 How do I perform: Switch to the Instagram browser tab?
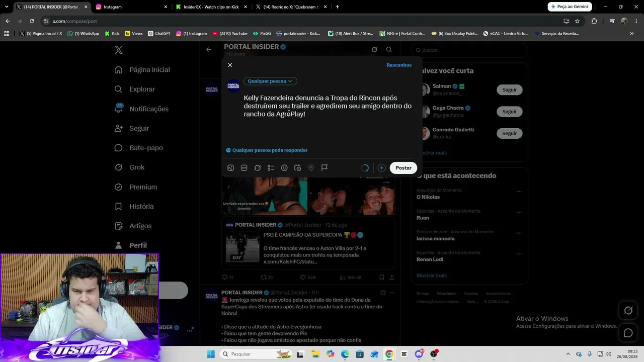tap(132, 7)
